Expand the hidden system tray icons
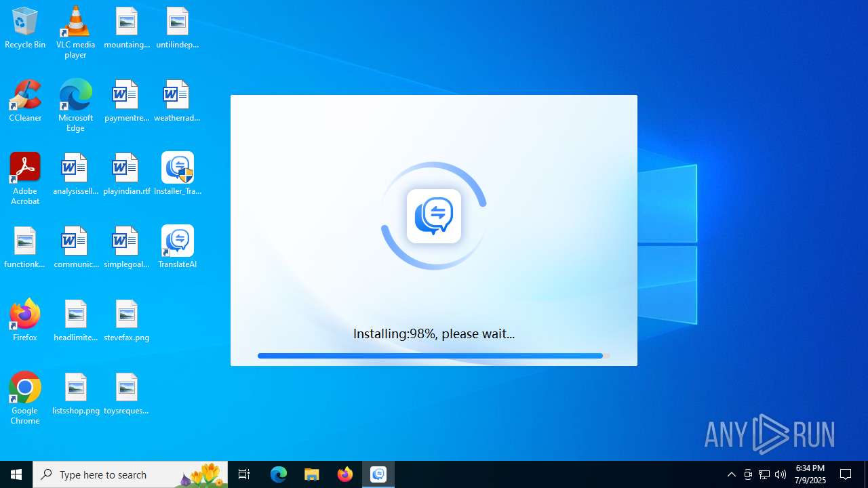 (x=732, y=474)
